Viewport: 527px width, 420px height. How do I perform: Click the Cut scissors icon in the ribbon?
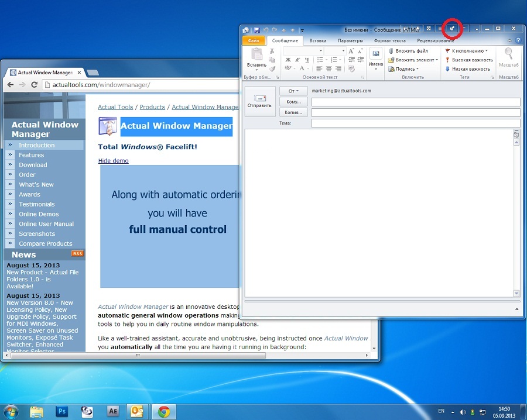point(272,51)
